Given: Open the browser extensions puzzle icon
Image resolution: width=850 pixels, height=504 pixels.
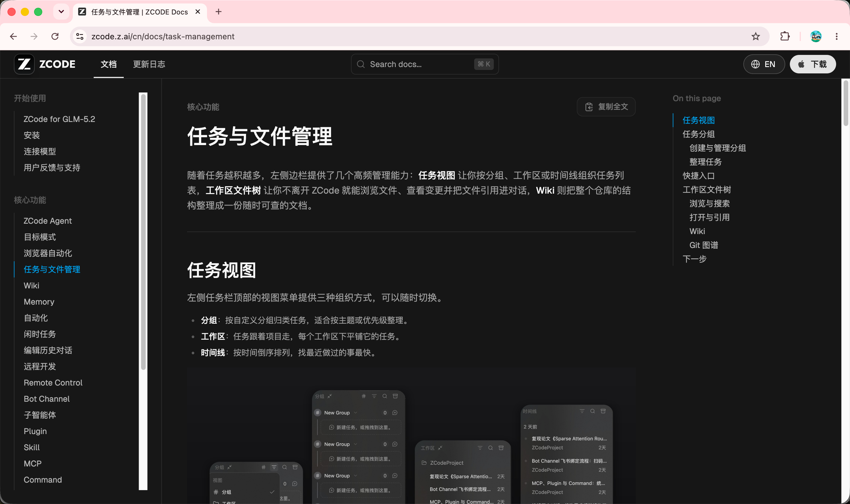Looking at the screenshot, I should (x=785, y=36).
